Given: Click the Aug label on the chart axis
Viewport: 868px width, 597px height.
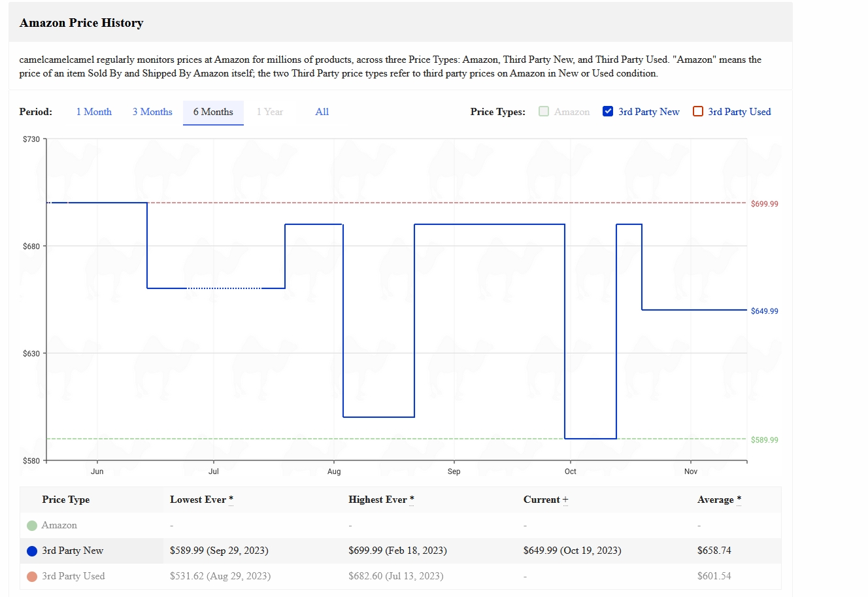Looking at the screenshot, I should 334,471.
